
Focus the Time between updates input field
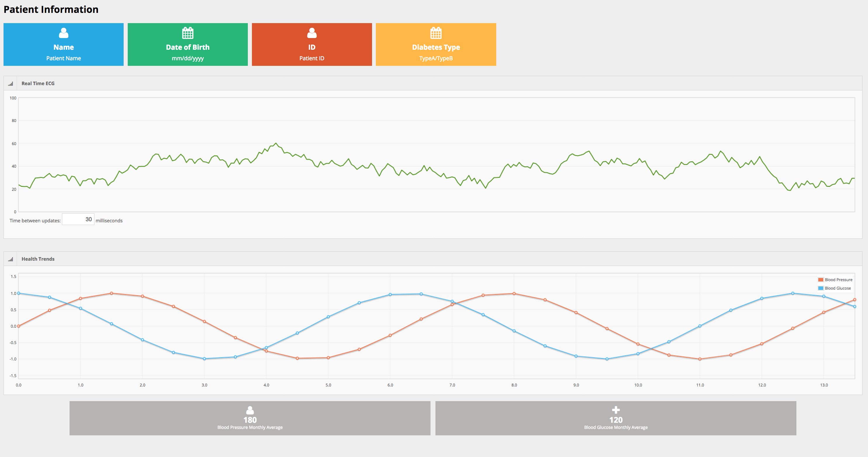(78, 219)
